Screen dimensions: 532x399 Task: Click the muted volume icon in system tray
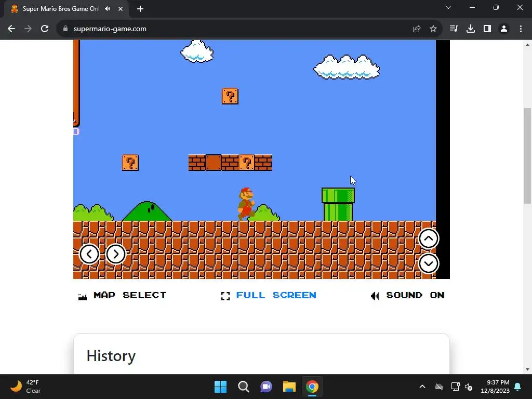coord(469,387)
